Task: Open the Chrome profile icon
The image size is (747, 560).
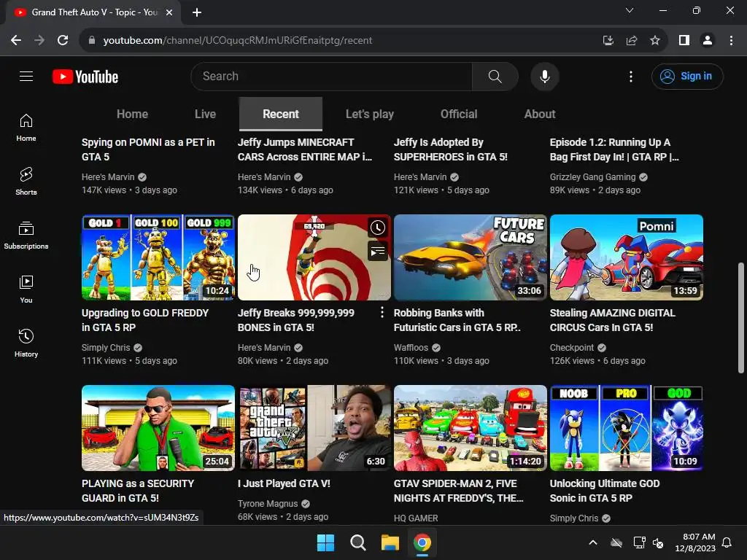Action: pos(708,41)
